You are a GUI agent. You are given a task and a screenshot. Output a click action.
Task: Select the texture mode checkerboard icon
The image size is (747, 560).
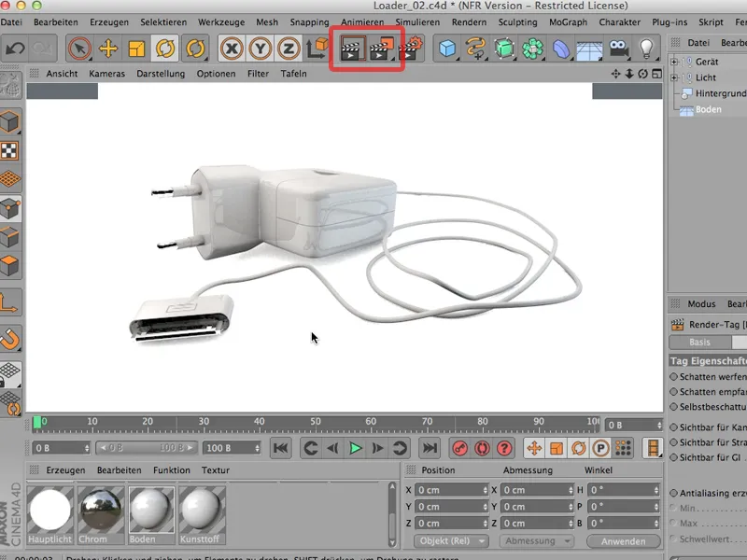click(9, 151)
